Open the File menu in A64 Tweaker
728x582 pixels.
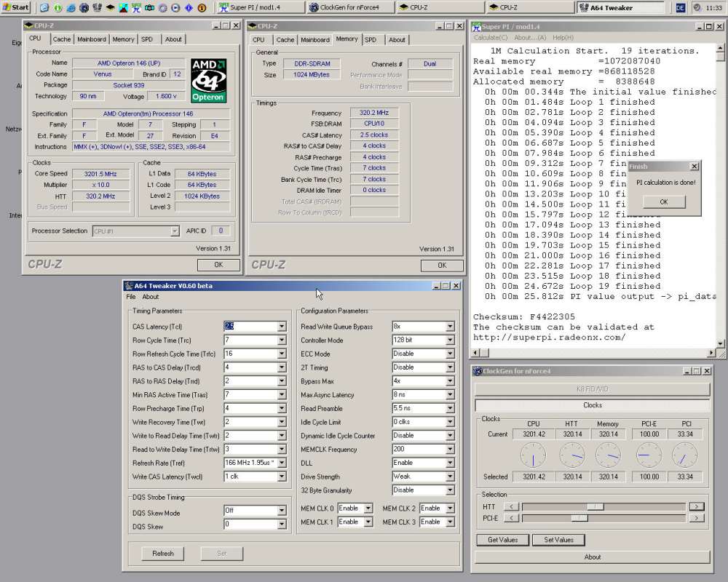coord(131,297)
